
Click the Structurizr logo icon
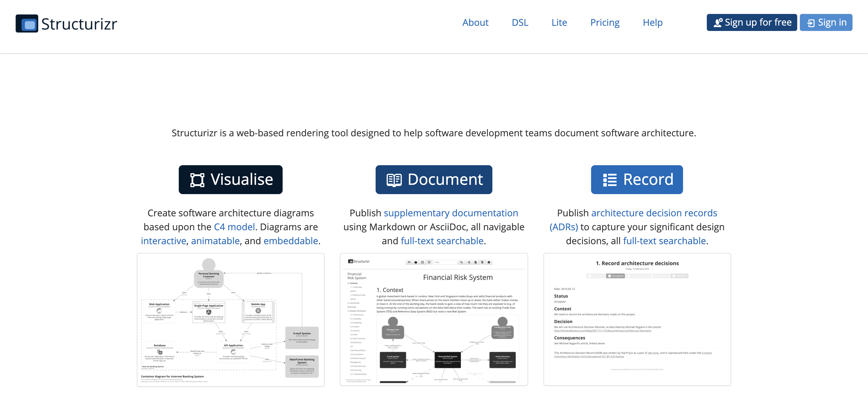pos(27,23)
